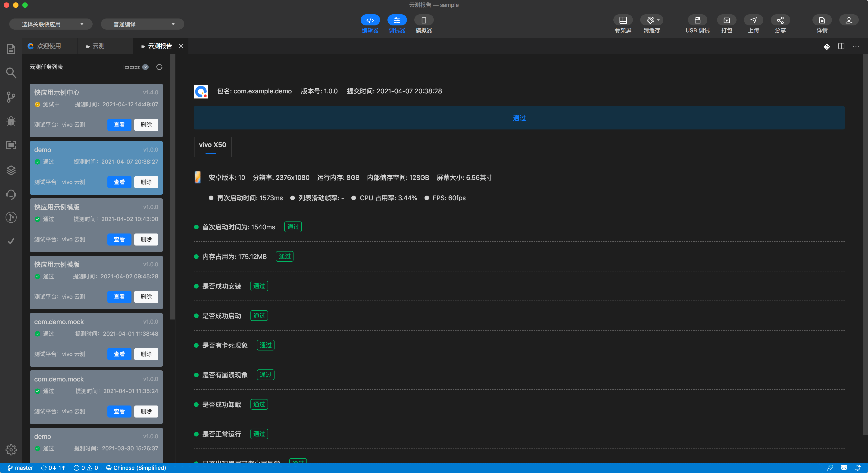Open the Explorer files icon in sidebar
The height and width of the screenshot is (473, 868).
(x=11, y=49)
